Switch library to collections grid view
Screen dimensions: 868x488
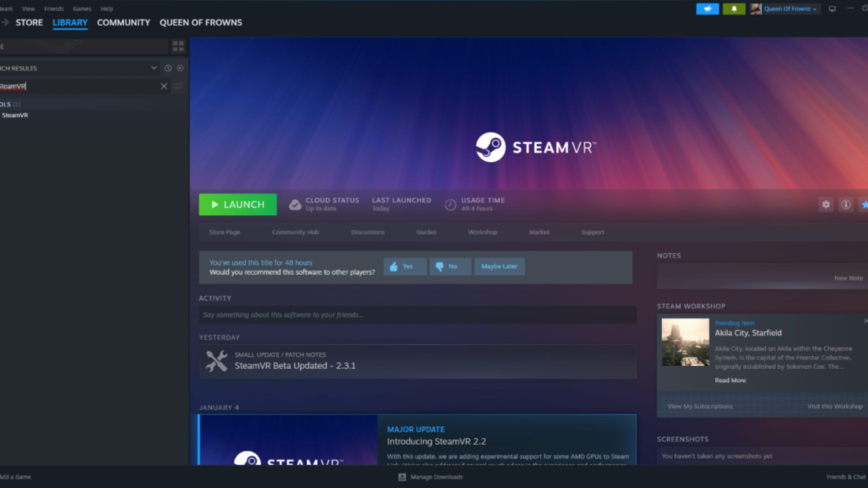(x=178, y=46)
